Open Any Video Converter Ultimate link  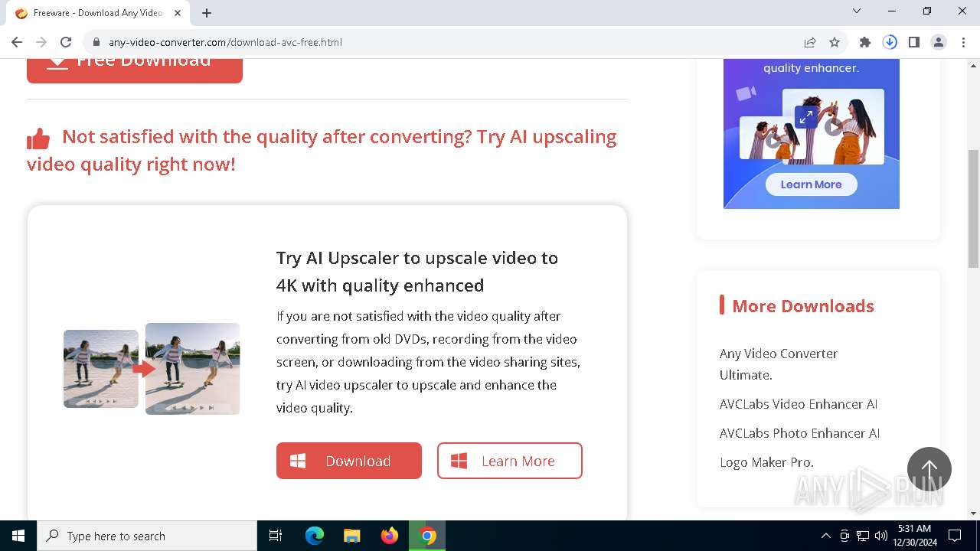click(x=779, y=364)
